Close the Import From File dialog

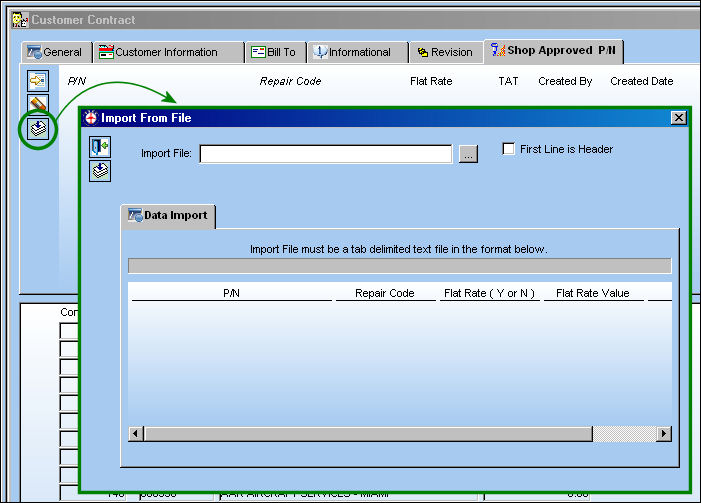point(679,118)
